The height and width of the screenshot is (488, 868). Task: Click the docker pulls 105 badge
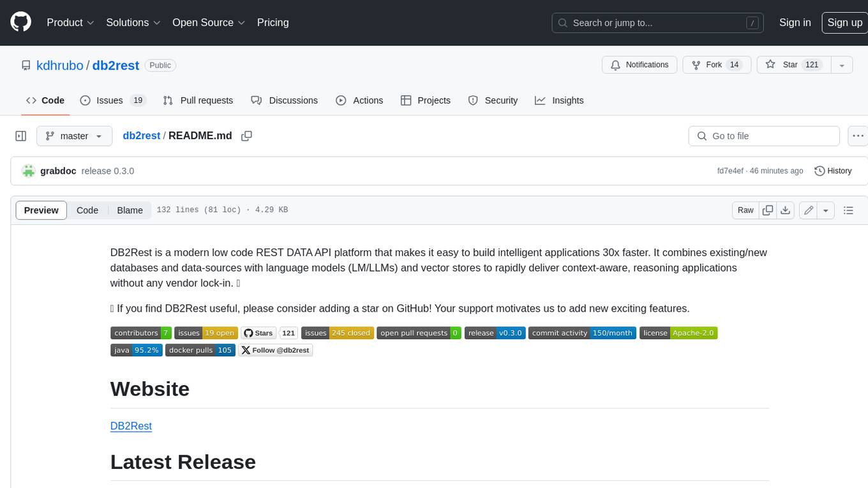tap(200, 350)
